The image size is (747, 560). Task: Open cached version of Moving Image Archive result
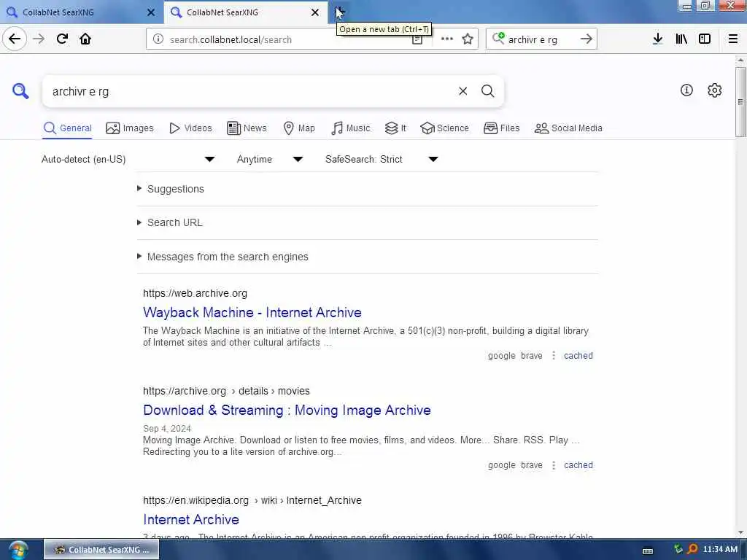tap(578, 465)
